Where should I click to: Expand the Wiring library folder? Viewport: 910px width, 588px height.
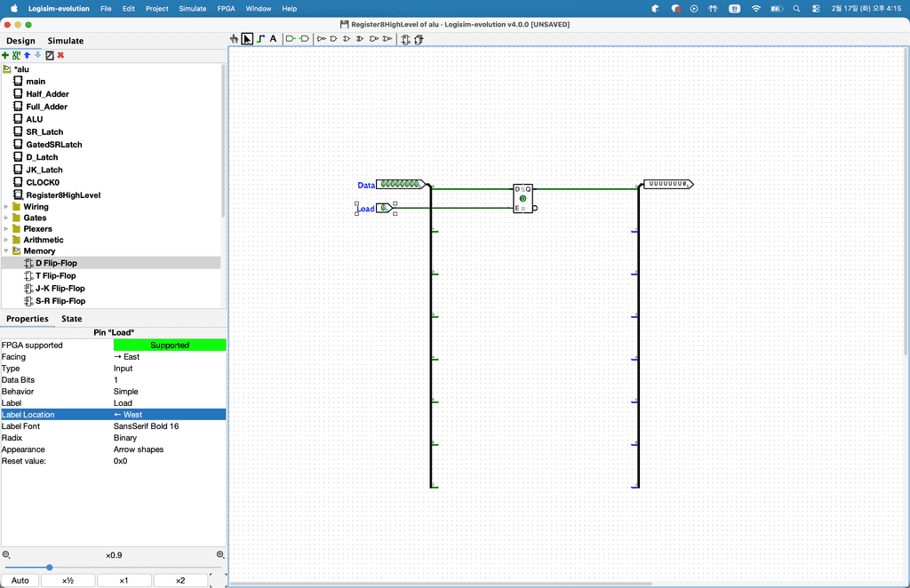(x=6, y=207)
